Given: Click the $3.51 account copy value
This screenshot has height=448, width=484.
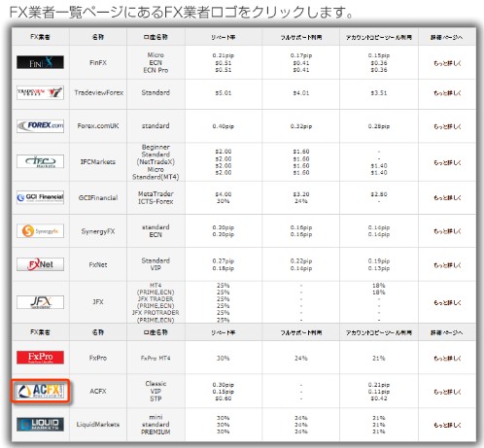Looking at the screenshot, I should 379,93.
